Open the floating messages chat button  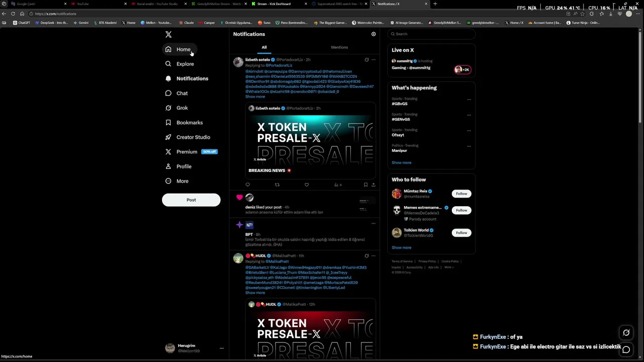(626, 349)
